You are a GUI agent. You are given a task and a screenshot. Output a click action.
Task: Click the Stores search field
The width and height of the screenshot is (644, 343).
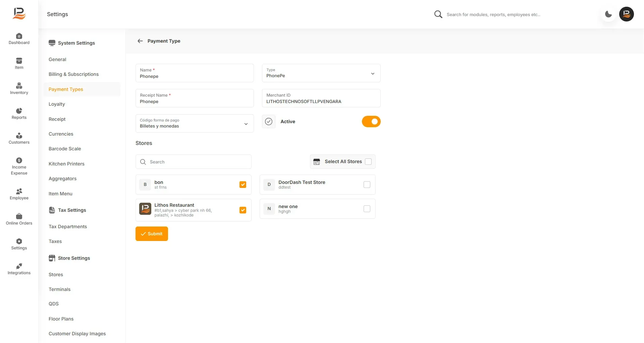(x=194, y=162)
